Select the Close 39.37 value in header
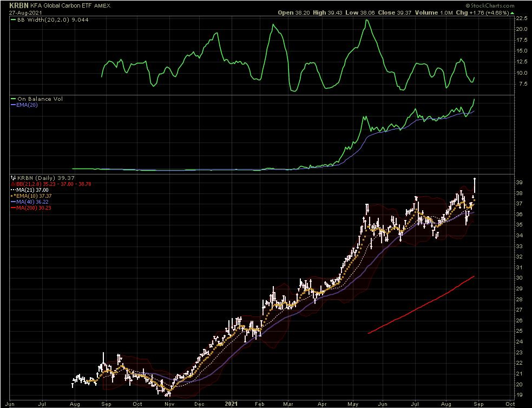 coord(395,12)
